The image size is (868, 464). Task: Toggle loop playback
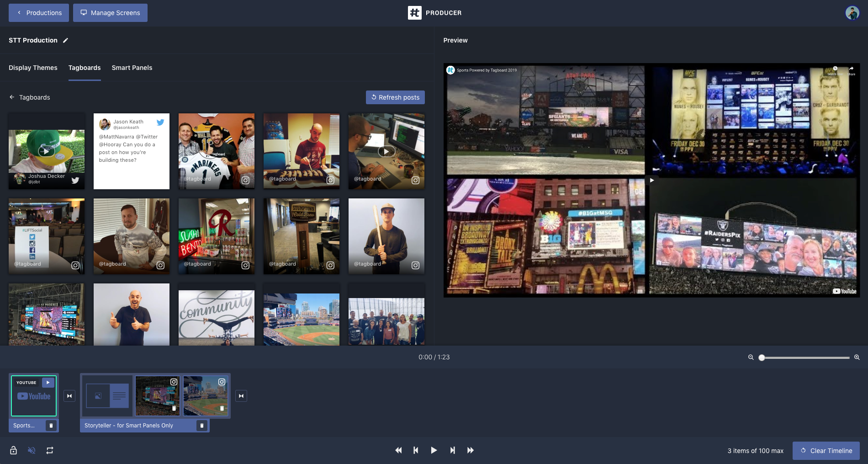point(50,450)
